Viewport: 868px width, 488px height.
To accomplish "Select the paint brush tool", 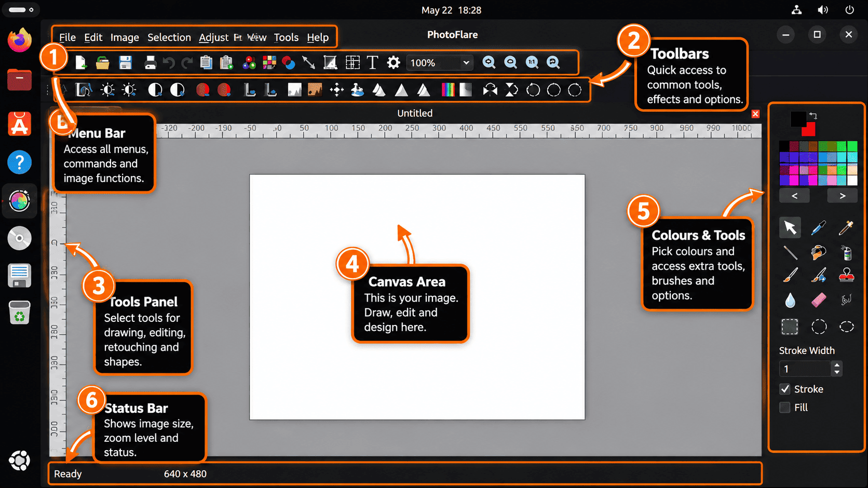I will coord(790,275).
